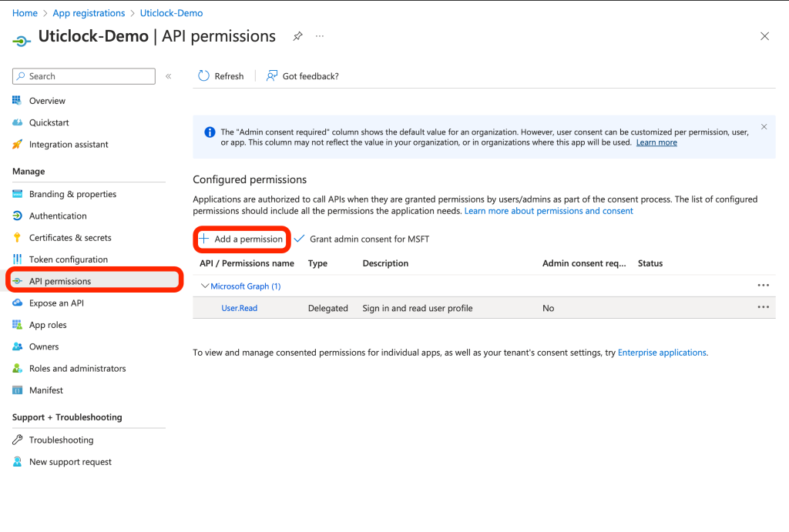This screenshot has width=789, height=532.
Task: Click the New support request icon
Action: (x=17, y=462)
